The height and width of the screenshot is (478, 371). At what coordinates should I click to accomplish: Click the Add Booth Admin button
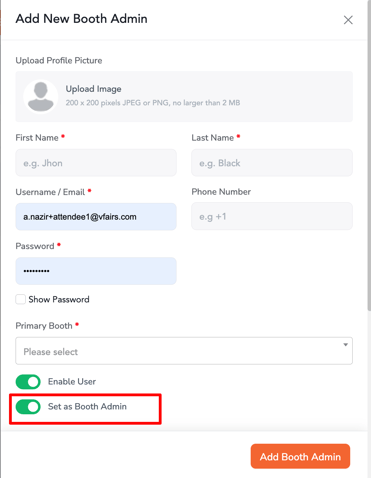pos(300,456)
